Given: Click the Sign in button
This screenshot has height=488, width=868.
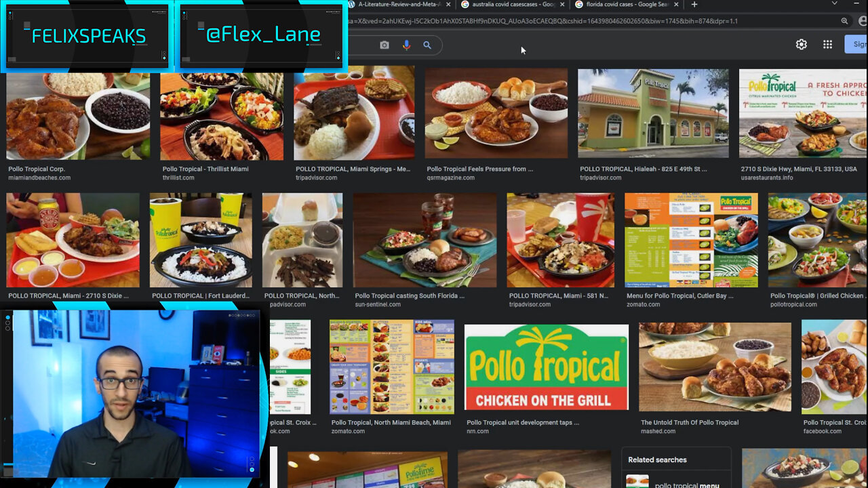Looking at the screenshot, I should 856,45.
